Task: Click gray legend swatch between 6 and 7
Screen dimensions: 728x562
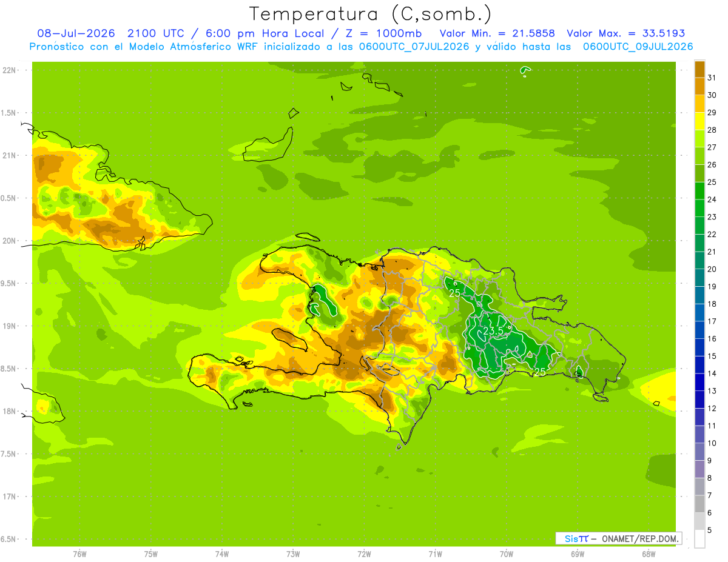Action: click(x=699, y=504)
